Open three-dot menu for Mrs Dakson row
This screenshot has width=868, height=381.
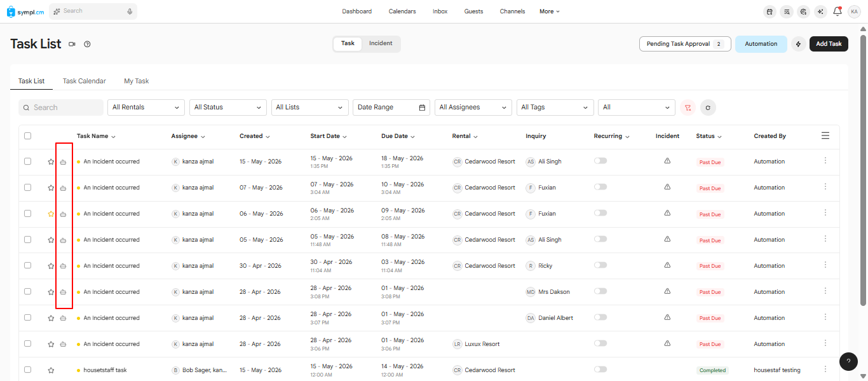tap(825, 291)
